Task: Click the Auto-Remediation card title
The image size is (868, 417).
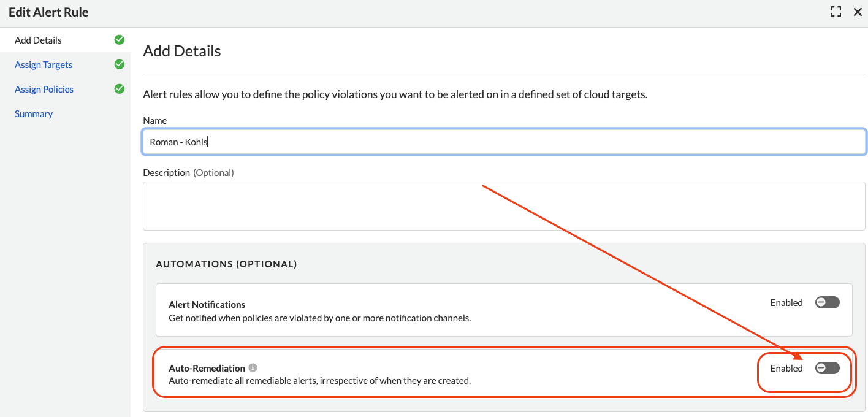Action: pyautogui.click(x=207, y=369)
